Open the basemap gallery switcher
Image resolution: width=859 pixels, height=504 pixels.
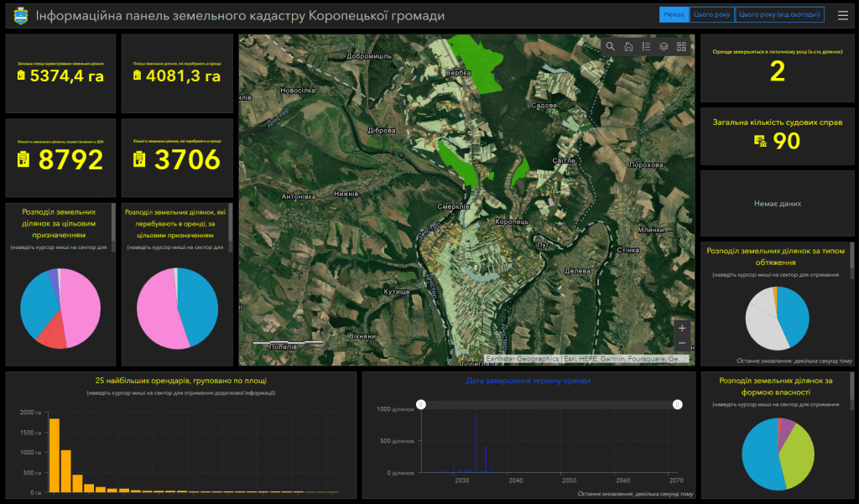click(681, 47)
